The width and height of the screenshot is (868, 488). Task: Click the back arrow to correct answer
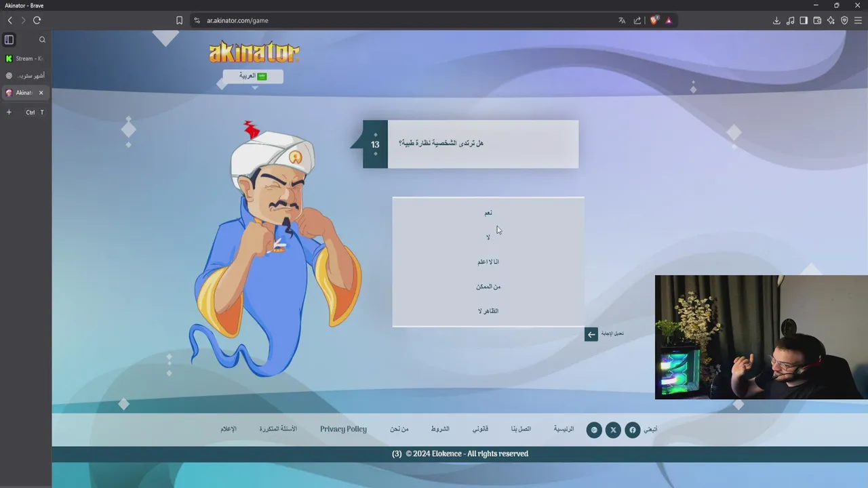[x=591, y=334]
